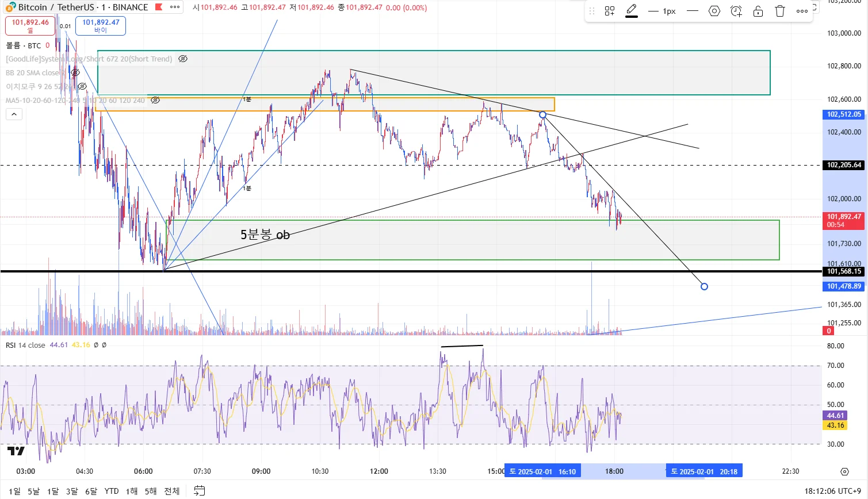This screenshot has width=868, height=499.
Task: Click the 2025-02-01 16:10 time axis label
Action: click(543, 471)
